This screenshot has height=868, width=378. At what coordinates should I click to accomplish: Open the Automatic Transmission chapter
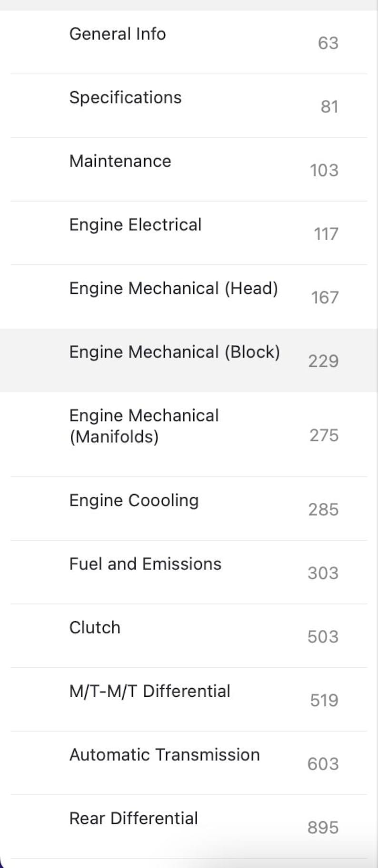164,755
